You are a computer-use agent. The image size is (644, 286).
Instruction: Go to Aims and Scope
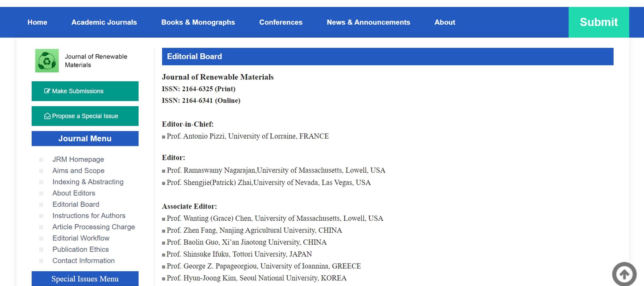tap(79, 171)
